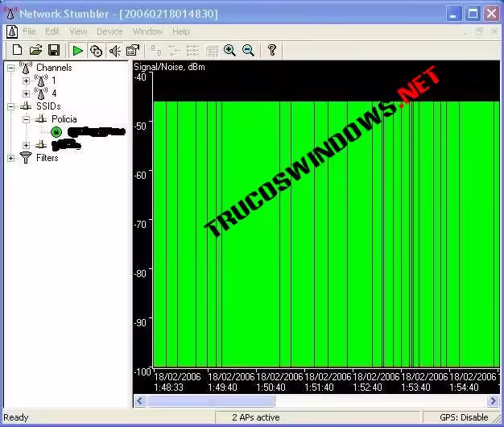Select Large Icons view toolbar button
Screen dimensions: 504x427
coord(156,50)
